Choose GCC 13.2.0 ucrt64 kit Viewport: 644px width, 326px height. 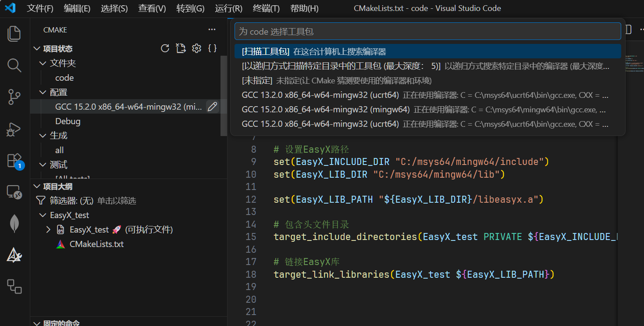tap(428, 95)
